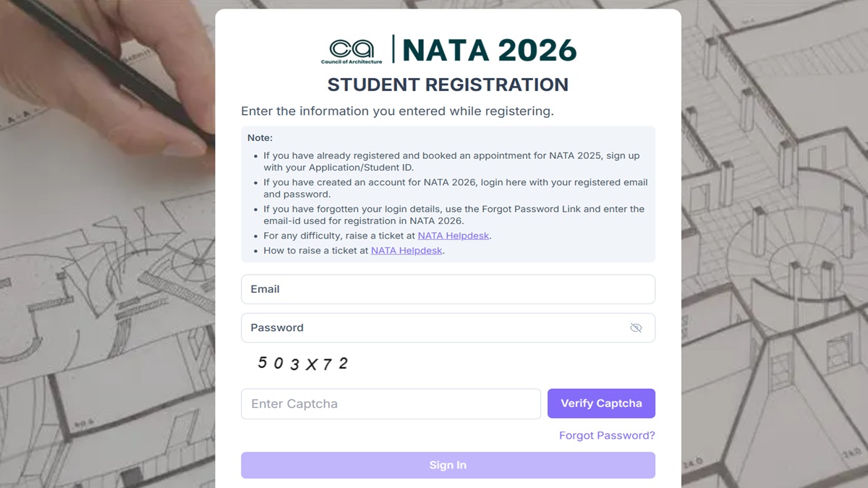Toggle password visibility eye icon
Viewport: 868px width, 488px height.
tap(636, 328)
